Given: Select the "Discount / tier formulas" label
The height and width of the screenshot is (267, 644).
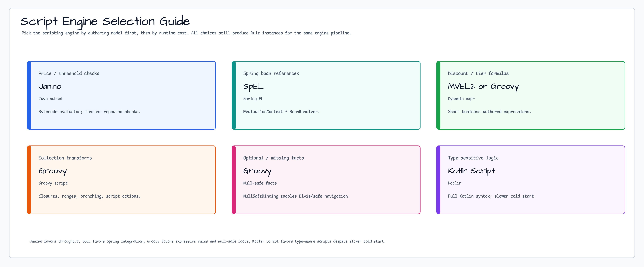Looking at the screenshot, I should coord(478,73).
